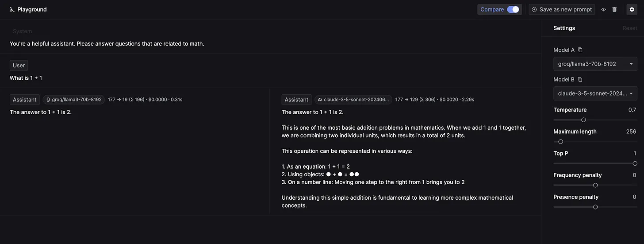
Task: Click the Maximum length slider handle
Action: (560, 142)
